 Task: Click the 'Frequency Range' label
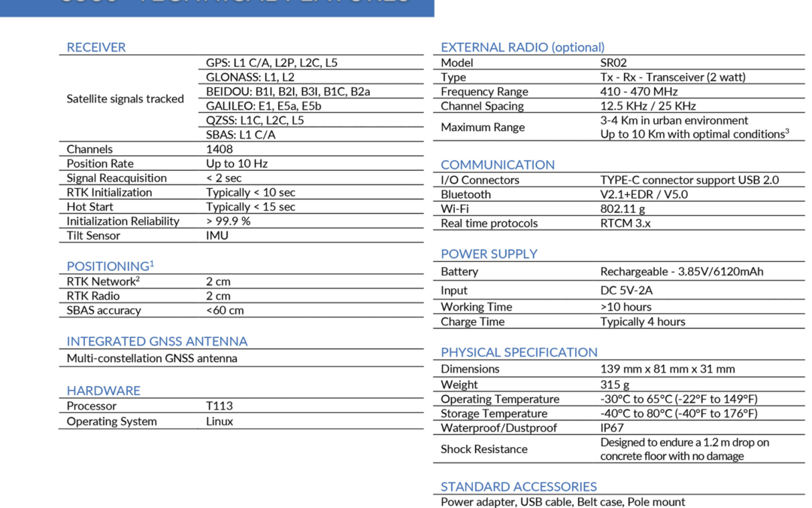point(484,92)
